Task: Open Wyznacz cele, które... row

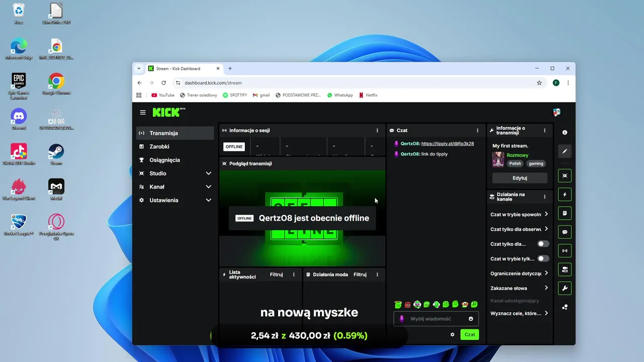Action: (x=519, y=313)
